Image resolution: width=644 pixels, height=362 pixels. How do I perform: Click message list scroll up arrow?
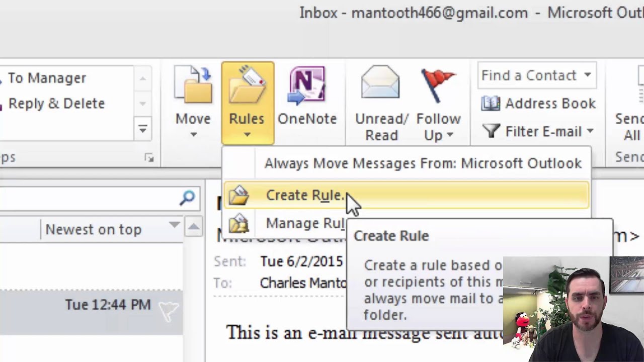[194, 228]
